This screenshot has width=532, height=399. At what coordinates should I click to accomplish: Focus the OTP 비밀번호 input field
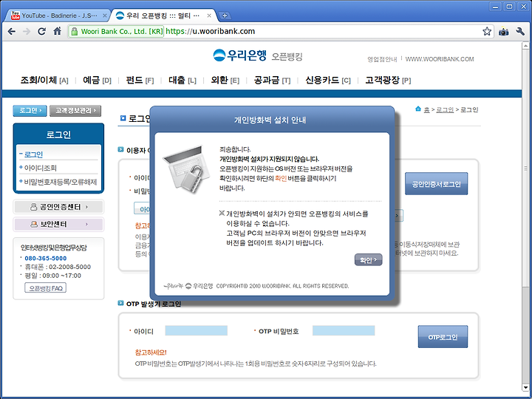click(344, 330)
